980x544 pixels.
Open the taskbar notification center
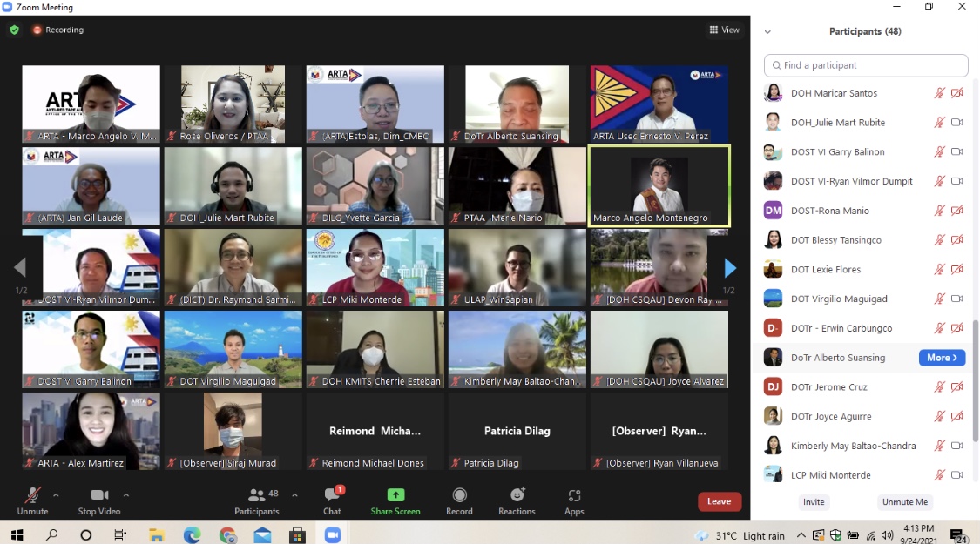[958, 535]
